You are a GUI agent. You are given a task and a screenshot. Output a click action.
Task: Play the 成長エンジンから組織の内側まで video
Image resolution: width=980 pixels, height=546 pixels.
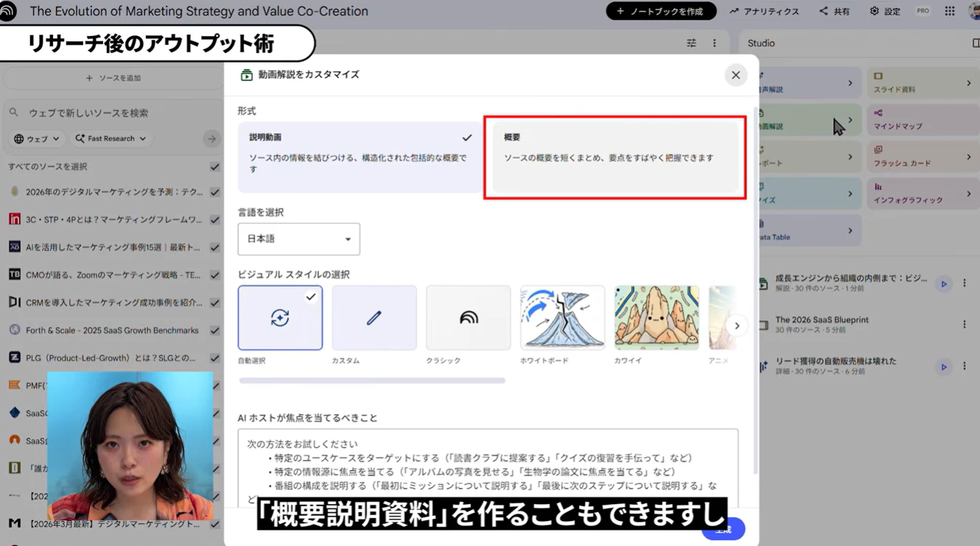pyautogui.click(x=943, y=284)
